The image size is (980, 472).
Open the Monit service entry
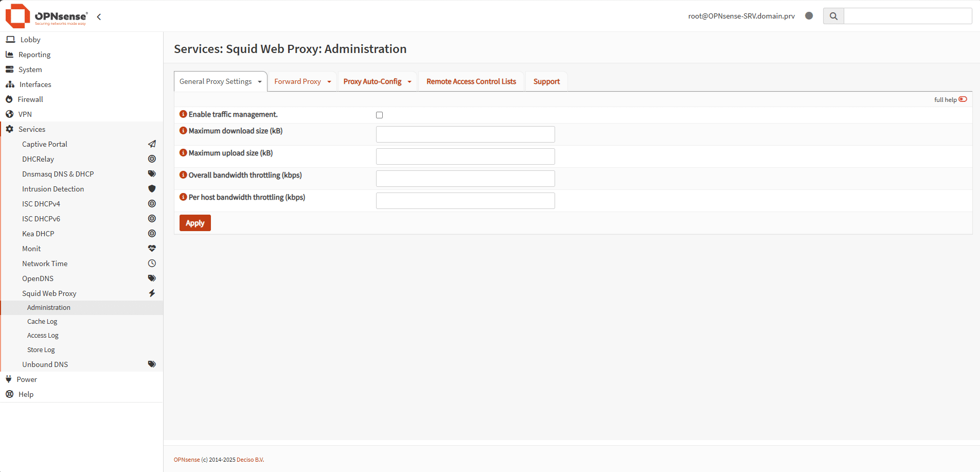31,249
